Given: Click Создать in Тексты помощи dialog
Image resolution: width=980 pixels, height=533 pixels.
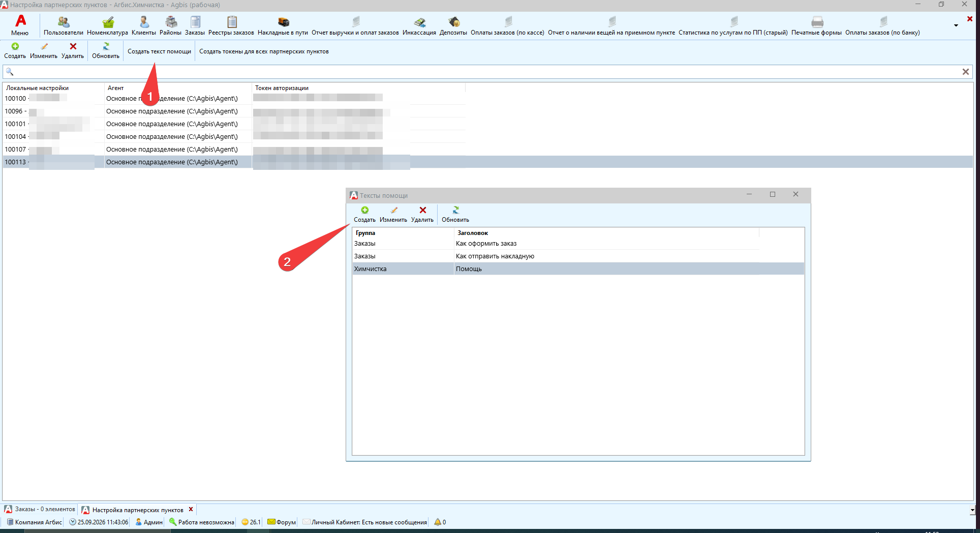Looking at the screenshot, I should click(x=364, y=215).
